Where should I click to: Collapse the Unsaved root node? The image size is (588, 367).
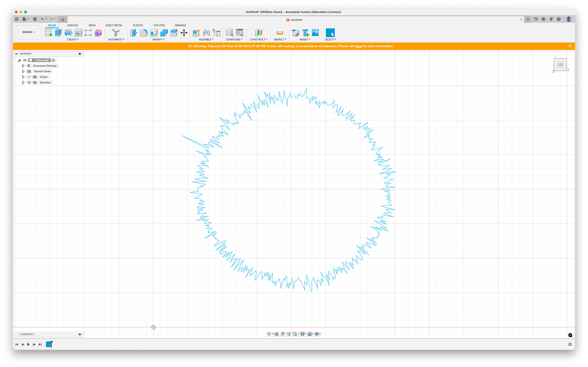[x=19, y=60]
